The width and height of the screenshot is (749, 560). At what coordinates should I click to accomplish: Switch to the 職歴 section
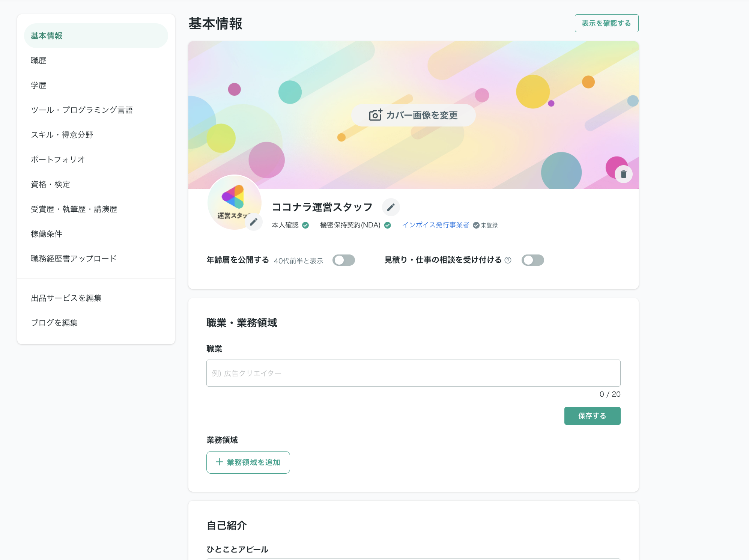tap(38, 60)
